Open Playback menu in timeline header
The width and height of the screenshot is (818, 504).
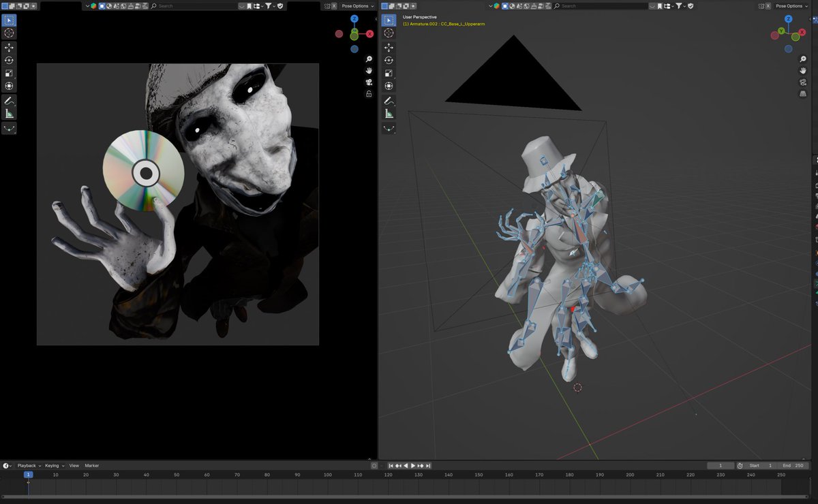coord(29,466)
